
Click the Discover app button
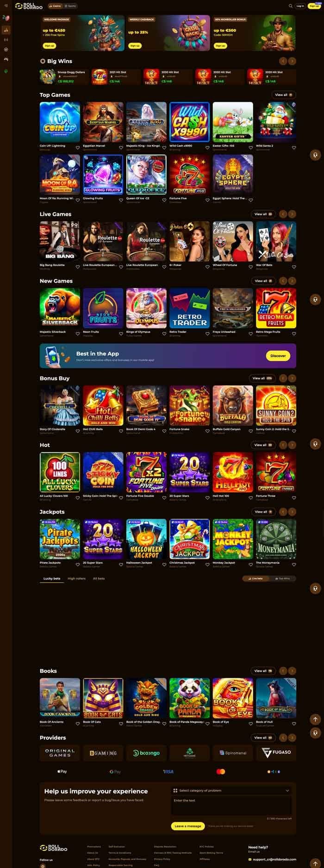coord(278,356)
